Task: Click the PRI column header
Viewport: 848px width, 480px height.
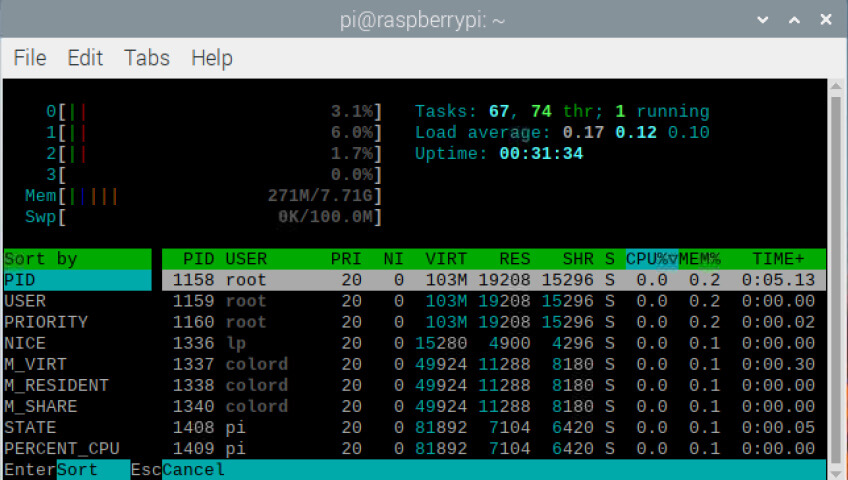Action: pos(346,259)
